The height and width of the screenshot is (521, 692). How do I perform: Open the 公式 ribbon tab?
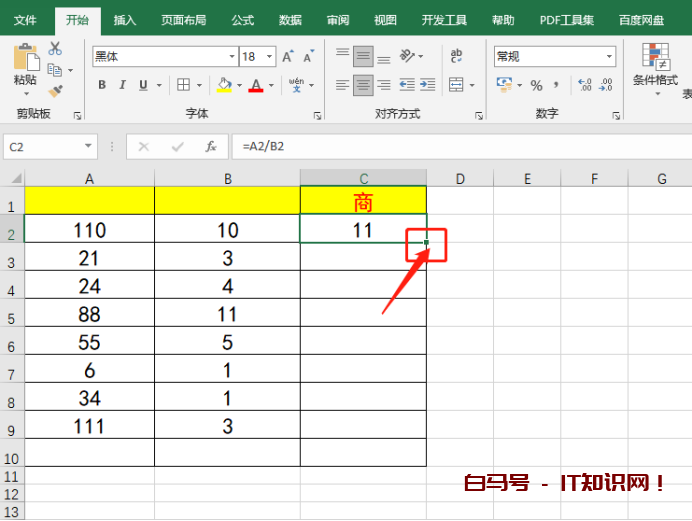(x=242, y=20)
